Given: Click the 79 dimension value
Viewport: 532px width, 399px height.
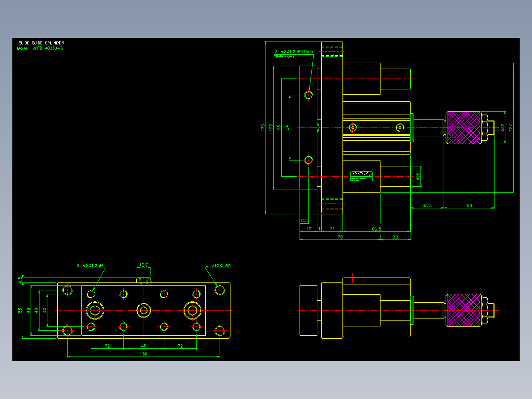Looking at the screenshot, I should (x=340, y=237).
